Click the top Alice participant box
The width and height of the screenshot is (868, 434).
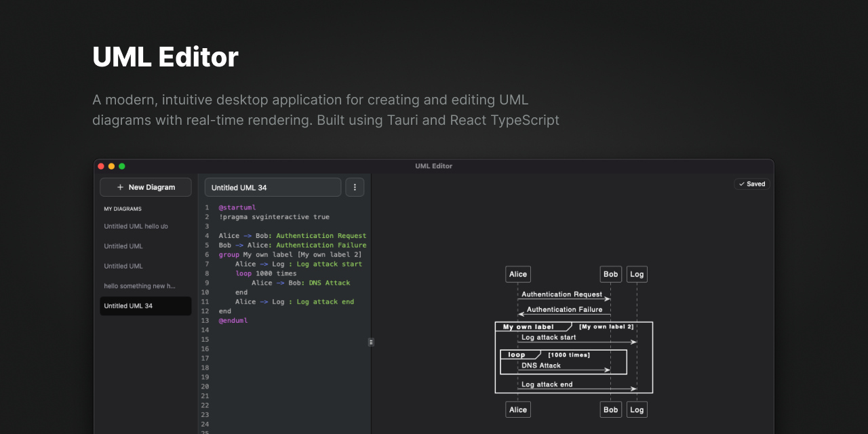518,274
